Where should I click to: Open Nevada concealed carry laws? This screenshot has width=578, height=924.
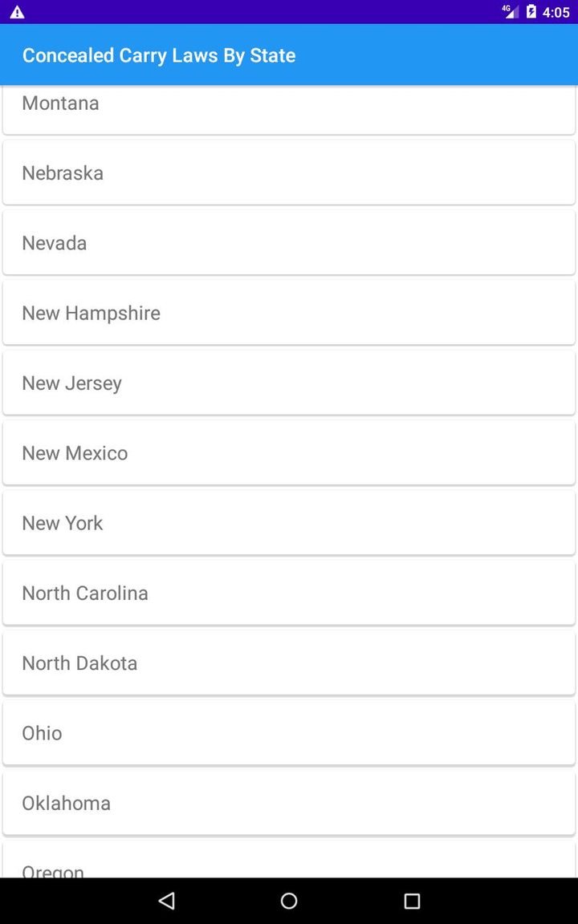(x=289, y=242)
